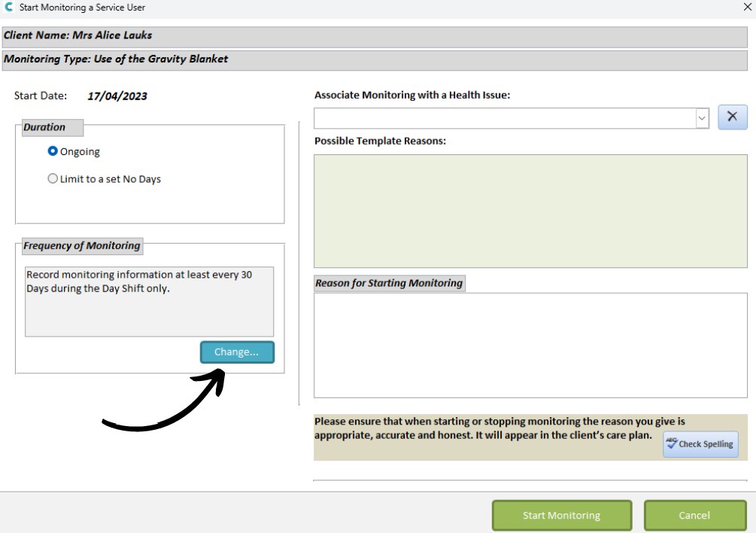Click the Frequency of Monitoring group label
Screen dimensions: 756x533
click(x=82, y=246)
